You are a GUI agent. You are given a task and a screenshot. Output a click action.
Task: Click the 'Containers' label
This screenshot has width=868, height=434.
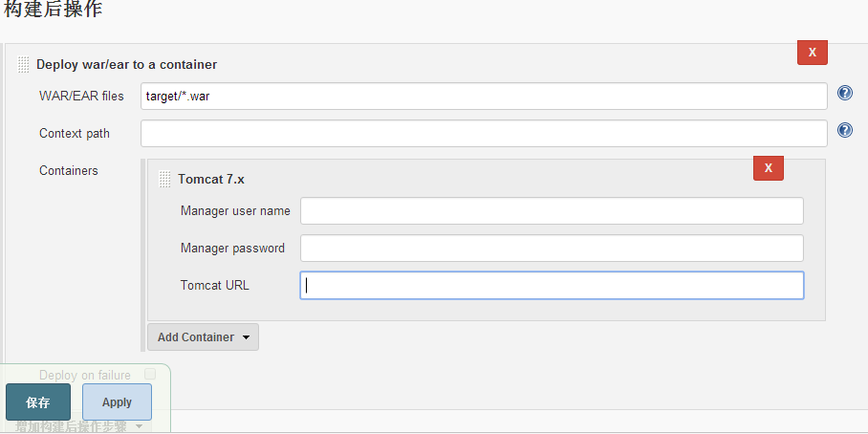(69, 170)
